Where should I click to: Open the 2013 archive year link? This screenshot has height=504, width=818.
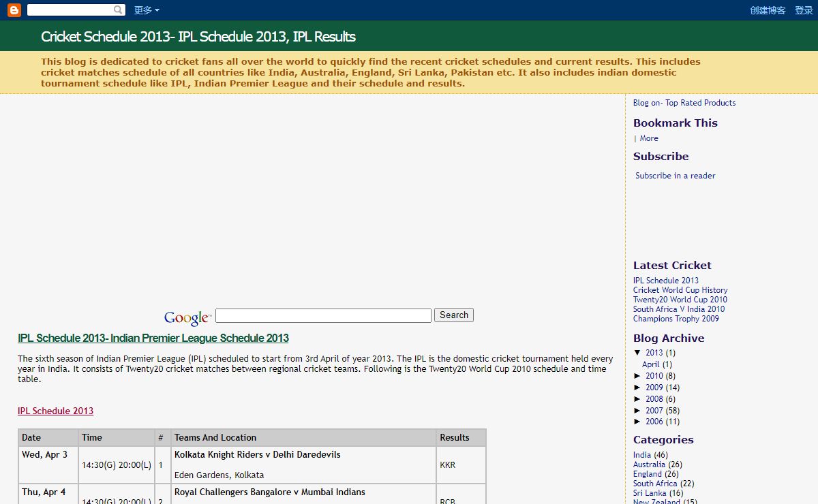point(654,353)
